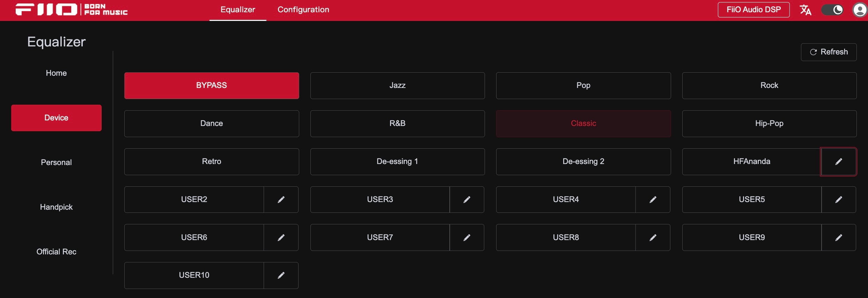Go to the Personal sidebar section
The width and height of the screenshot is (868, 298).
[56, 163]
